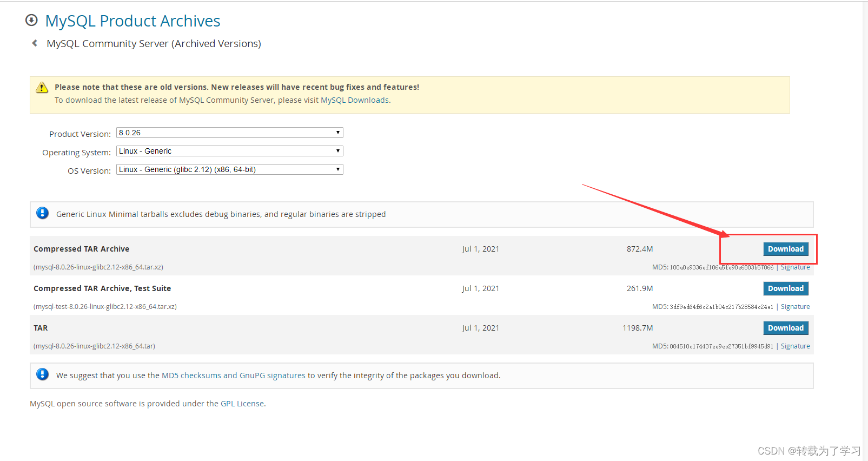This screenshot has height=461, width=868.
Task: Follow the MySQL Downloads link in the notice
Action: [355, 100]
